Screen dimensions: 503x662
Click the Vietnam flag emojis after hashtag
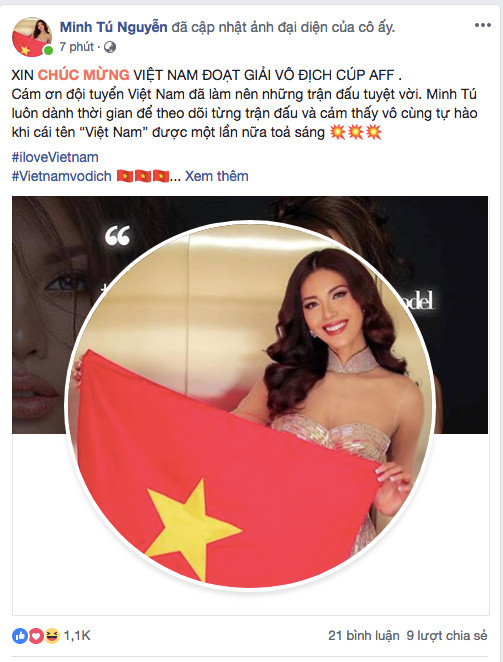[143, 176]
